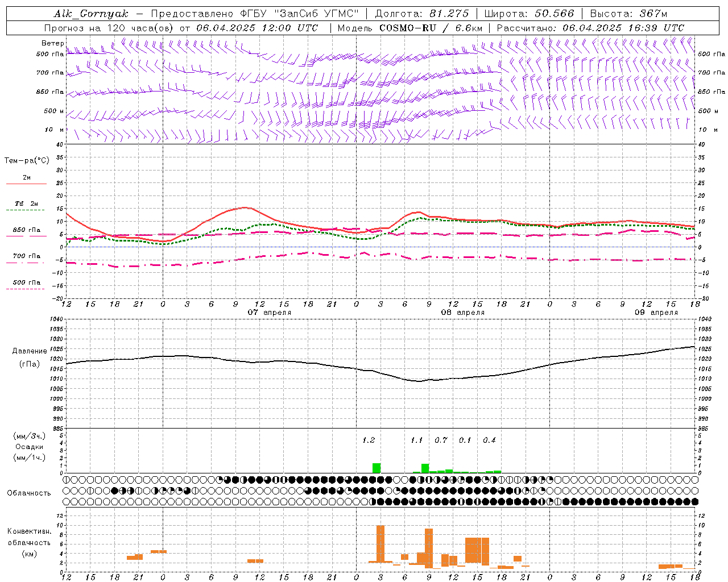Image resolution: width=728 pixels, height=582 pixels.
Task: Select the Тем-ра(°C) temperature label
Action: click(x=27, y=161)
